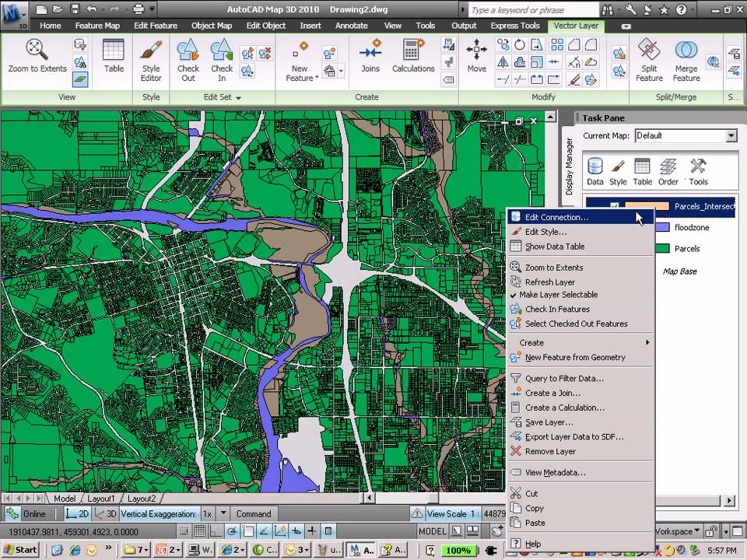Click the Internet Explorer quick launch icon
Image resolution: width=747 pixels, height=560 pixels.
(75, 550)
